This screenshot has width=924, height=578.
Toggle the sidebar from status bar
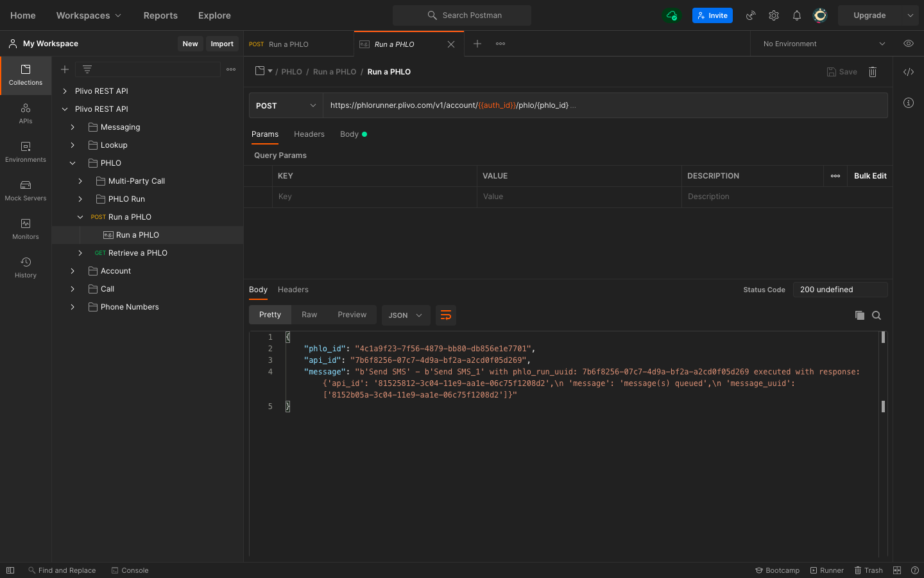coord(10,570)
